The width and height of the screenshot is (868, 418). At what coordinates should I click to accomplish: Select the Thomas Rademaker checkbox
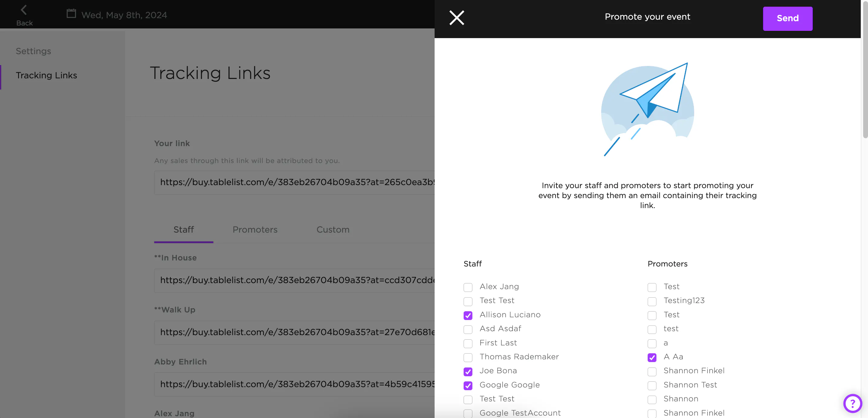tap(468, 357)
